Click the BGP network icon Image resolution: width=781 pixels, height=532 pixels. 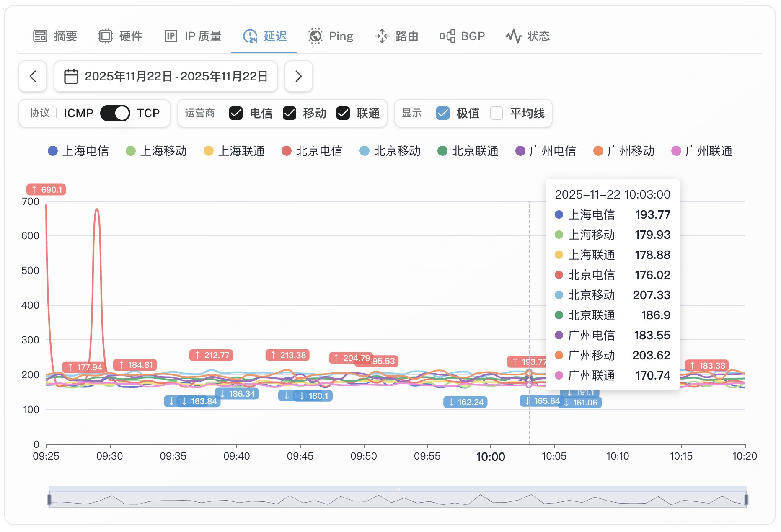pos(447,36)
